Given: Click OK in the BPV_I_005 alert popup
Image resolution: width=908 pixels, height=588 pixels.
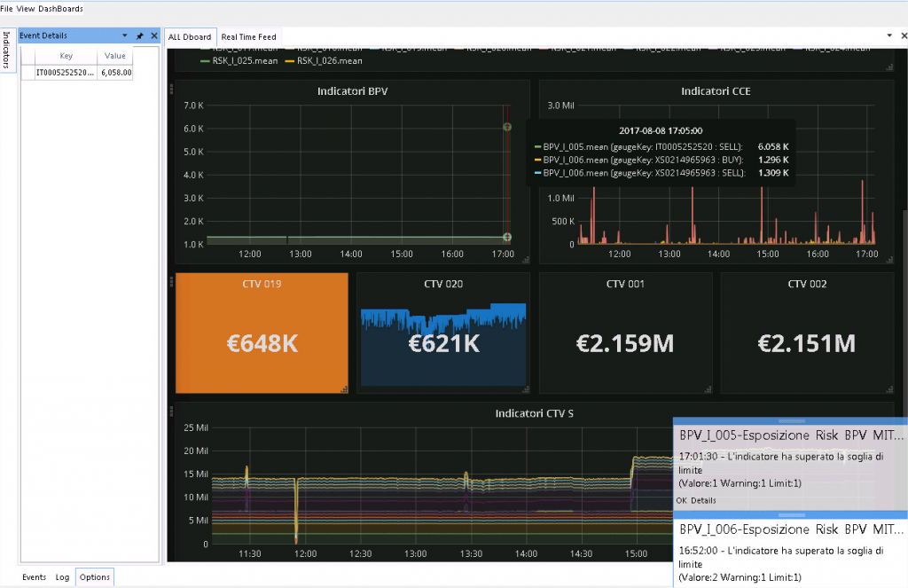Looking at the screenshot, I should coord(680,500).
